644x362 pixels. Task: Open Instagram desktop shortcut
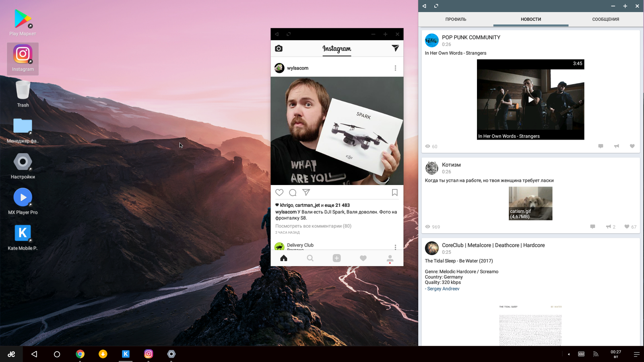tap(23, 59)
